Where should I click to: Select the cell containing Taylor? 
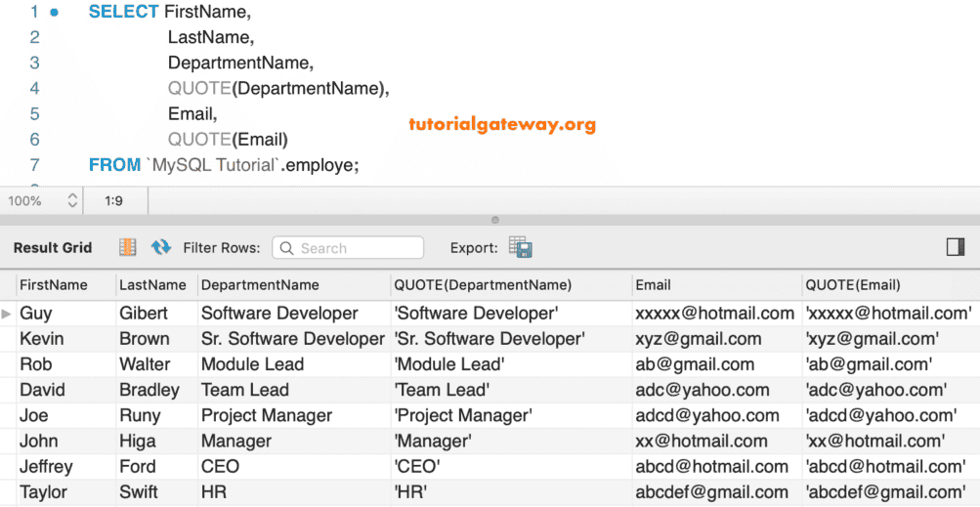(x=42, y=492)
